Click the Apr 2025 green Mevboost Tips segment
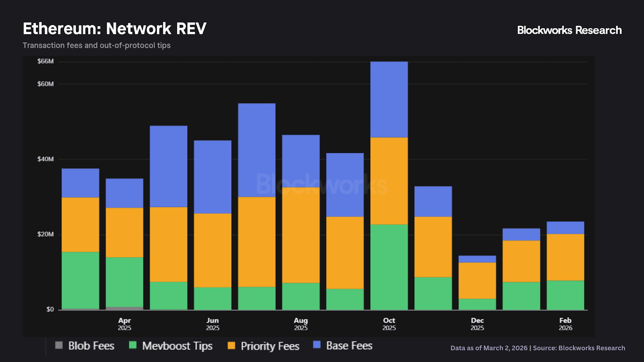This screenshot has height=362, width=644. tap(124, 282)
